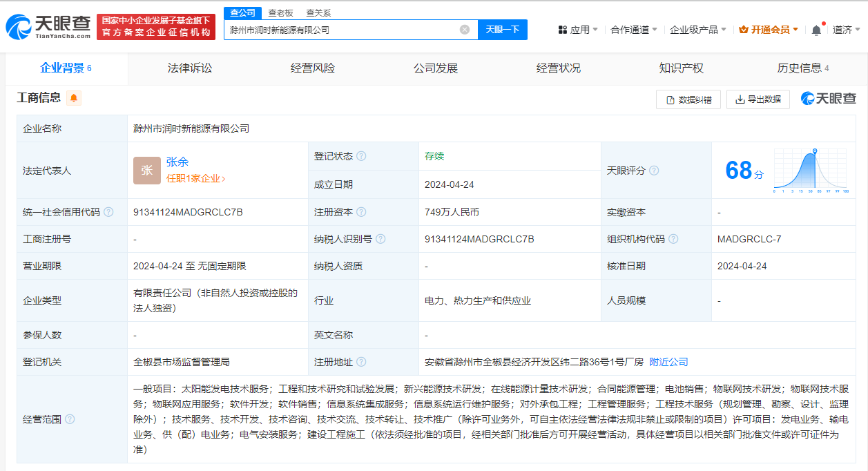The width and height of the screenshot is (868, 471).
Task: Click help icon next to 经营范围
Action: click(70, 419)
